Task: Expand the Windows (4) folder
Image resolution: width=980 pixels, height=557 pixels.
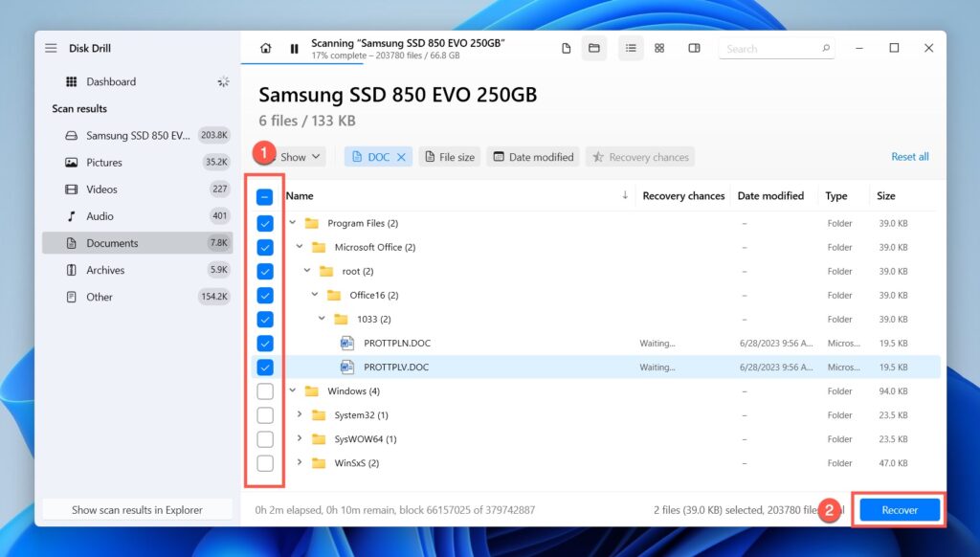Action: (292, 390)
